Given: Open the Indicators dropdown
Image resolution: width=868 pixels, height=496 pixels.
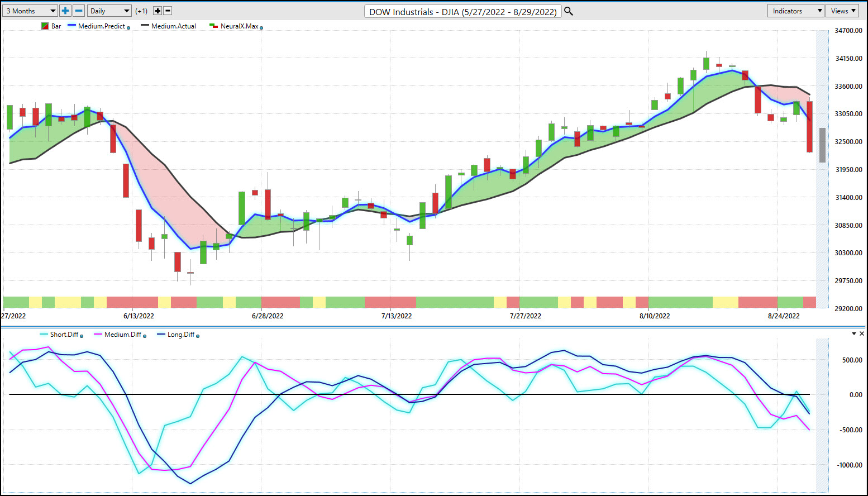Looking at the screenshot, I should [796, 11].
